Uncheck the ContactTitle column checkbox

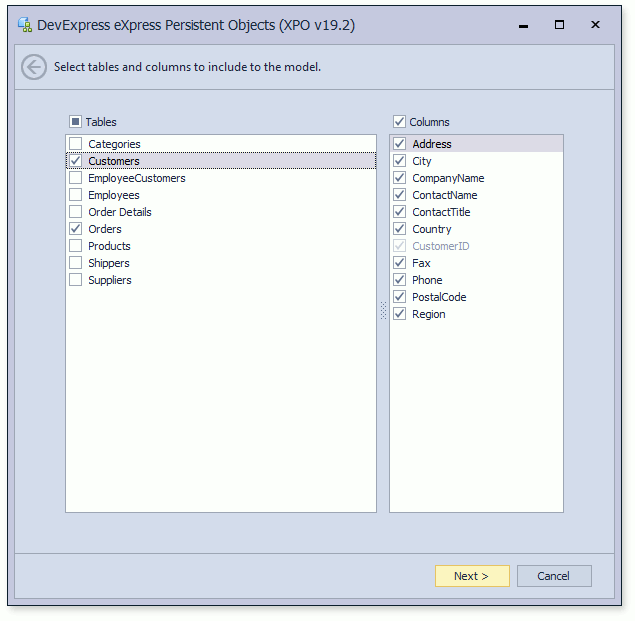tap(399, 211)
